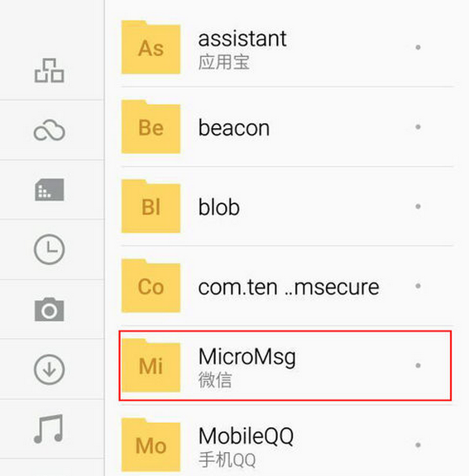This screenshot has height=476, width=469.
Task: Open recent files clock icon
Action: [49, 250]
